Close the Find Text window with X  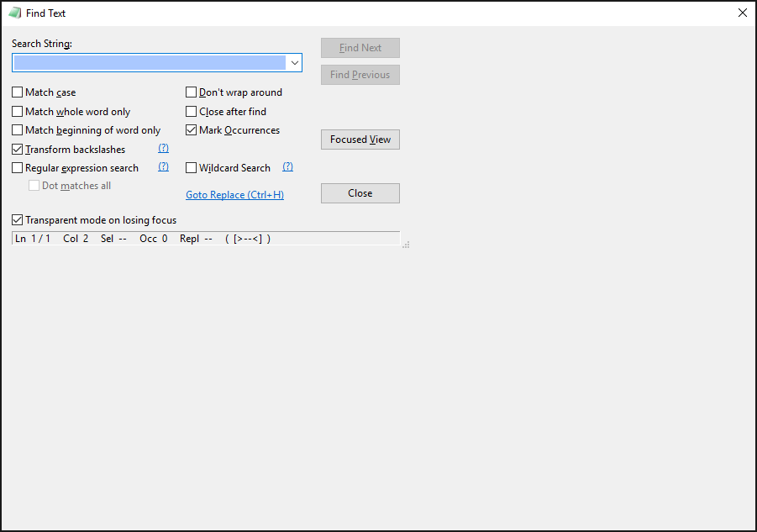click(x=743, y=13)
